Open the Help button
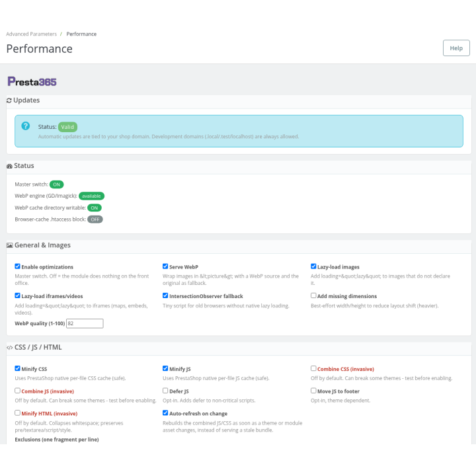Viewport: 476px width, 476px height. pos(456,48)
